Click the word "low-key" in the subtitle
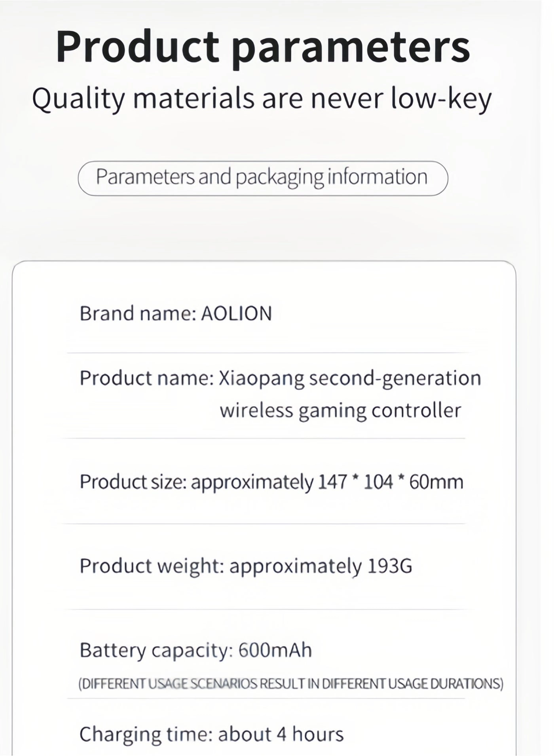Screen dimensions: 554x756 coord(441,98)
